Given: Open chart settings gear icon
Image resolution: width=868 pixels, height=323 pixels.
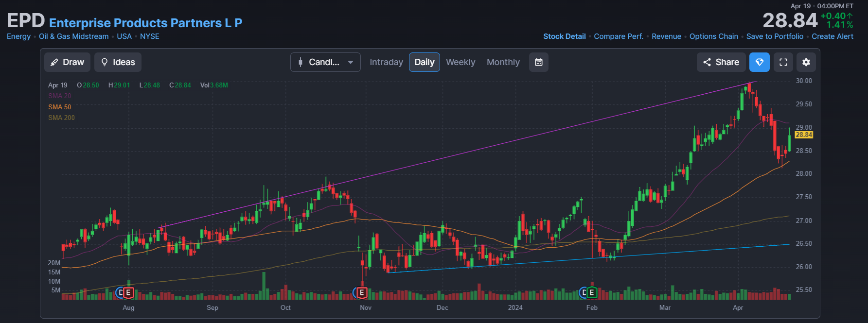Looking at the screenshot, I should pyautogui.click(x=806, y=62).
